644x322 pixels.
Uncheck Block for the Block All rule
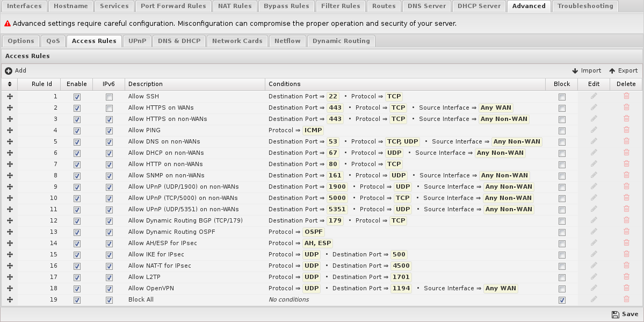pos(562,300)
